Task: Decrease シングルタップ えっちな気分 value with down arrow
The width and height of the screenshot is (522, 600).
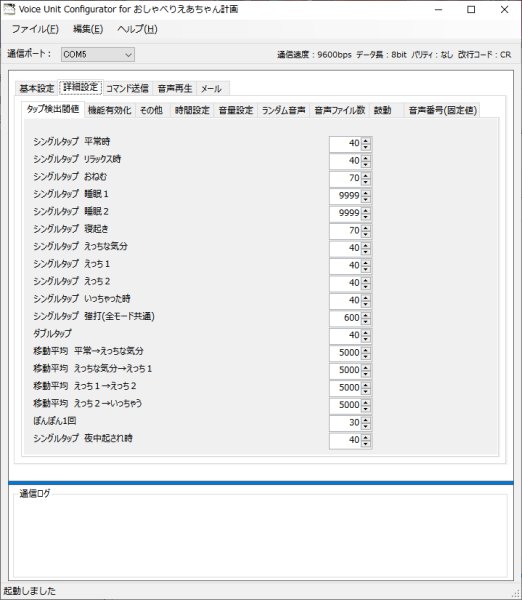Action: [366, 252]
